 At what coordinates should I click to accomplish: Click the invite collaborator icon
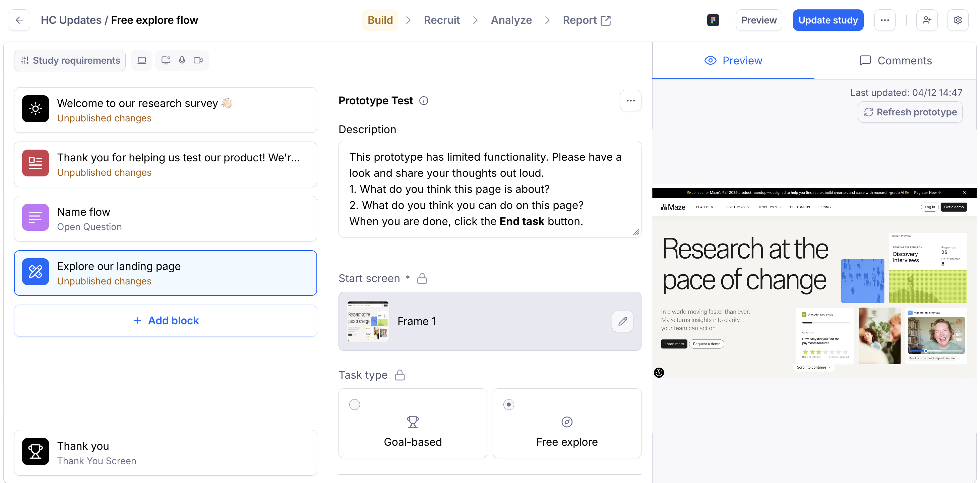click(x=927, y=20)
